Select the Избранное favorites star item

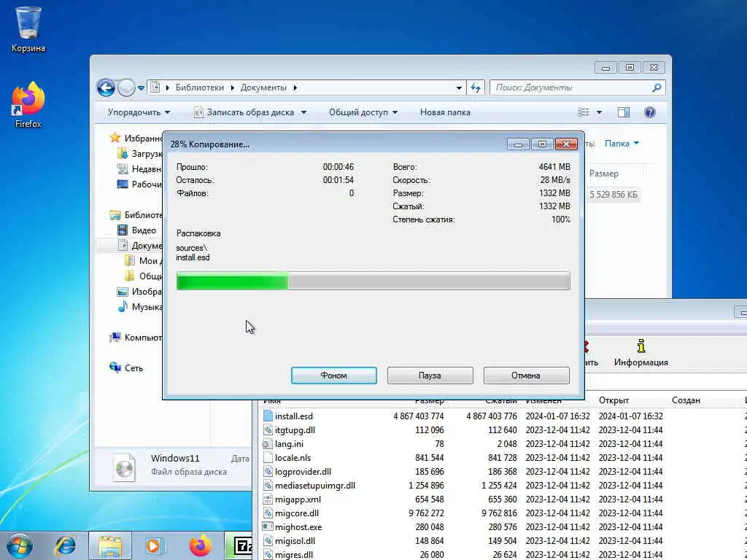tap(136, 138)
